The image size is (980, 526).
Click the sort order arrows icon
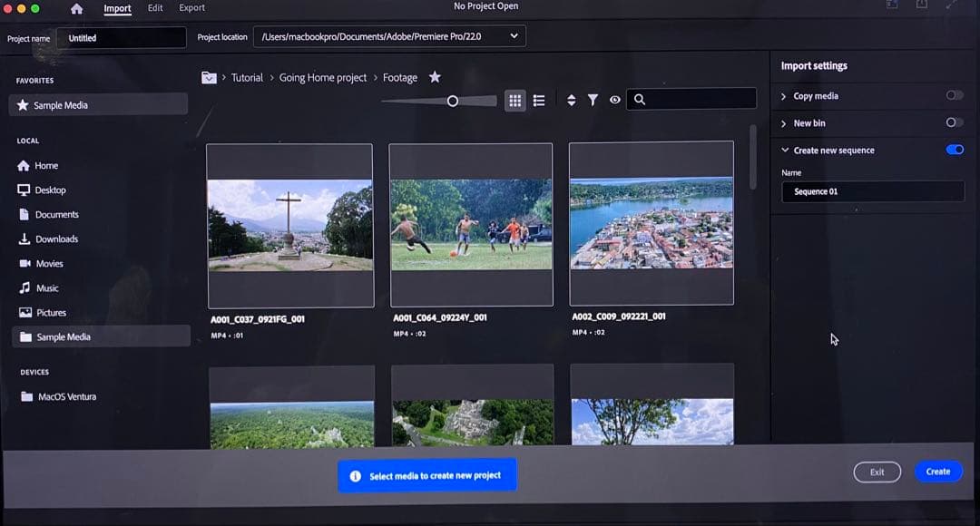pyautogui.click(x=571, y=101)
